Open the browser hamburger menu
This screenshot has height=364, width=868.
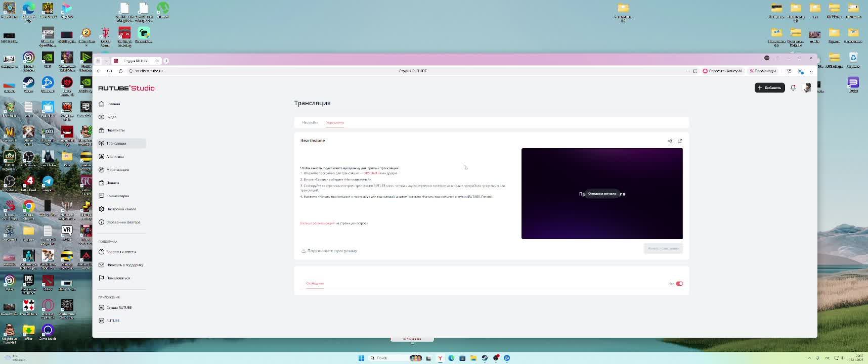[778, 58]
